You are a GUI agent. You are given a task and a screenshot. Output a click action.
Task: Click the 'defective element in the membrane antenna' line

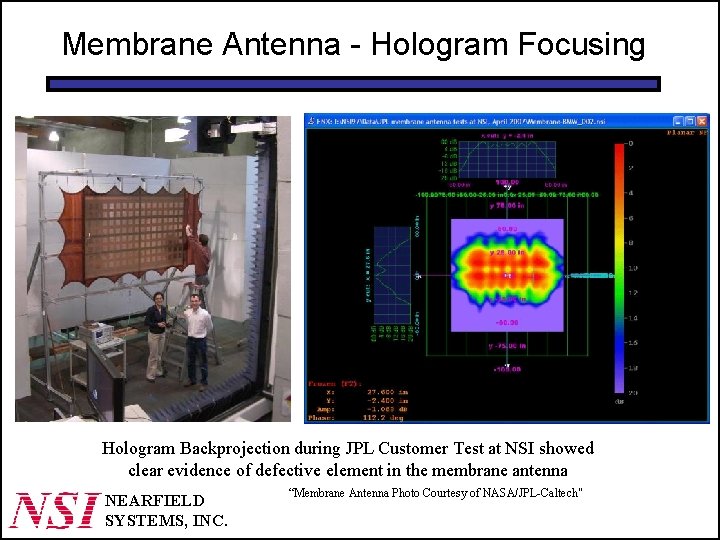[x=411, y=470]
